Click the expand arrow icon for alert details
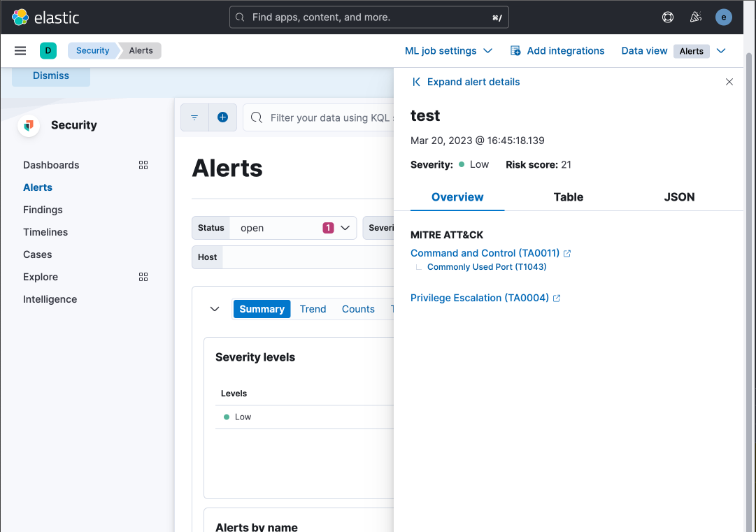756x532 pixels. 417,82
